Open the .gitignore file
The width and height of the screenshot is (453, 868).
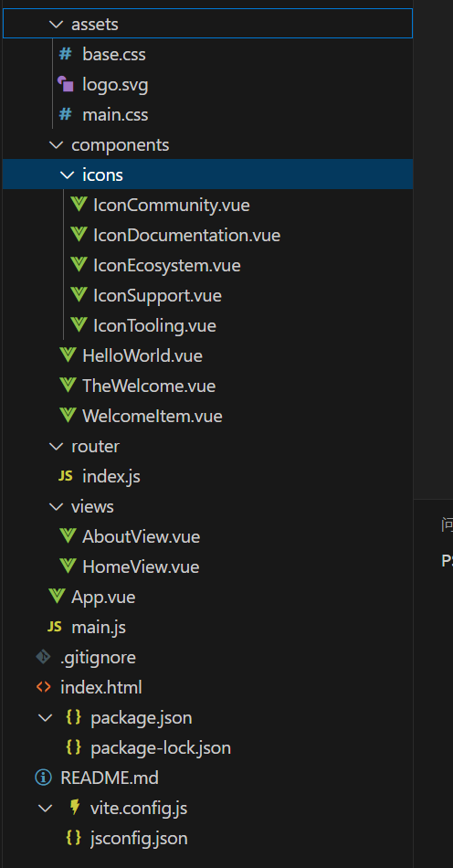point(98,658)
